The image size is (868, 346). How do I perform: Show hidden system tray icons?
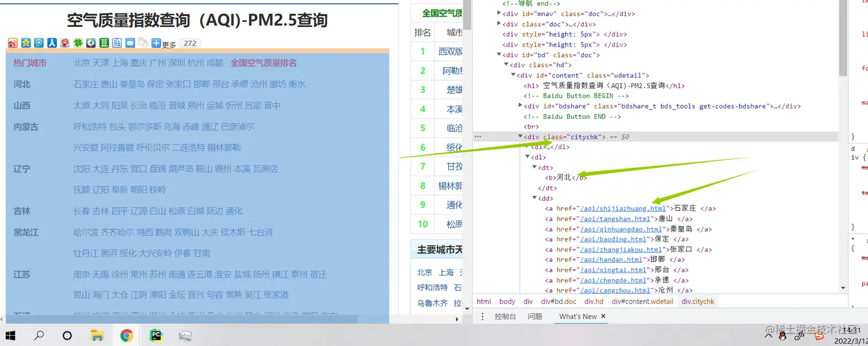click(x=769, y=336)
